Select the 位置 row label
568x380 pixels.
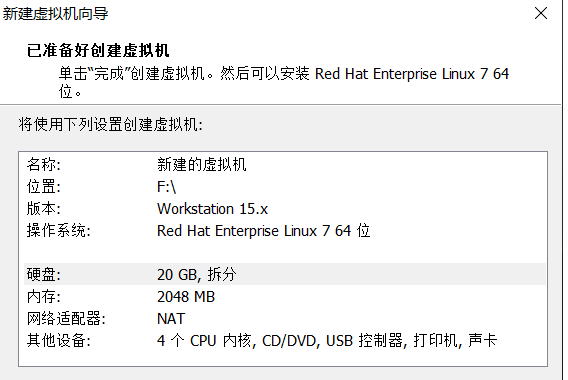43,187
